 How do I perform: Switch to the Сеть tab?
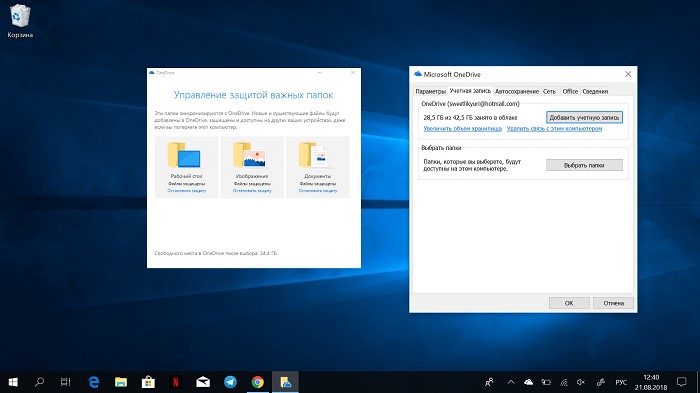click(550, 91)
